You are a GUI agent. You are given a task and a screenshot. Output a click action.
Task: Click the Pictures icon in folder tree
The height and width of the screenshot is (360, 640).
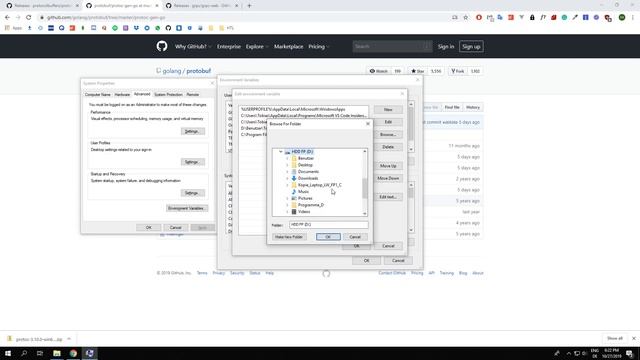[x=294, y=198]
